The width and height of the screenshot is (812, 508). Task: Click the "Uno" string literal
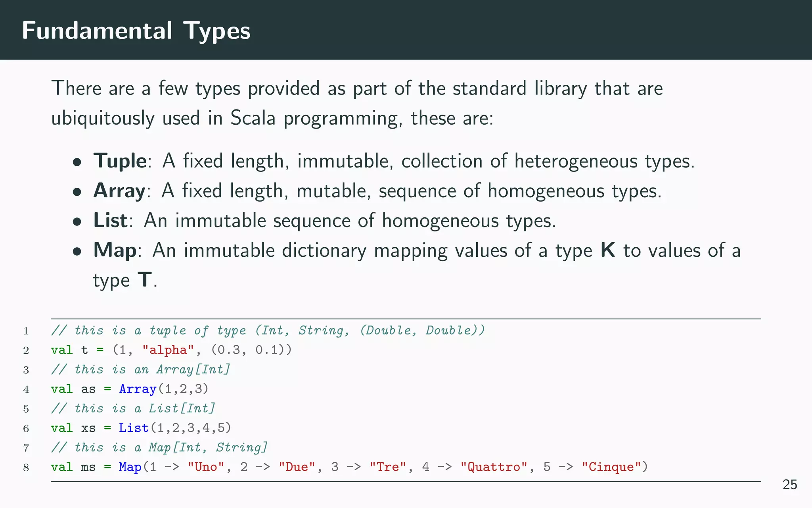pos(206,467)
